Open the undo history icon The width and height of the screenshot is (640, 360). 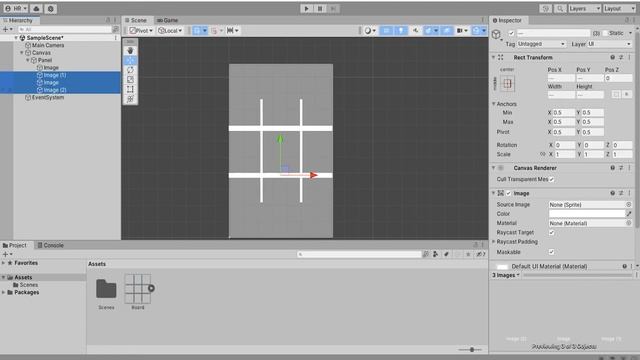click(546, 9)
